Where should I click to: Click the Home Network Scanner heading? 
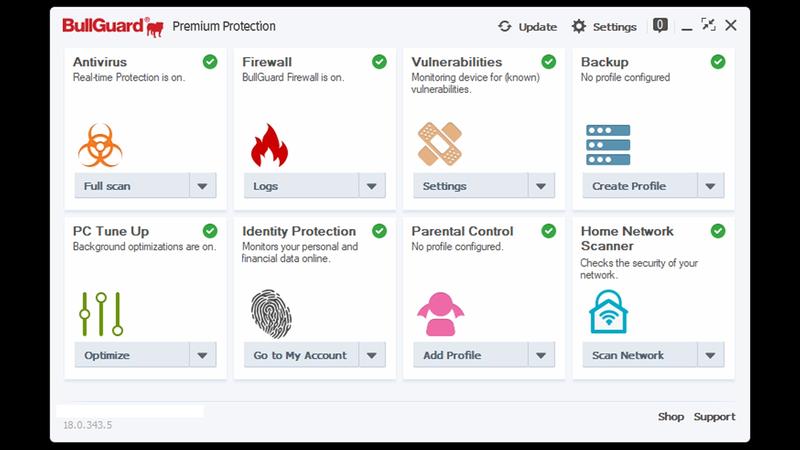tap(627, 238)
